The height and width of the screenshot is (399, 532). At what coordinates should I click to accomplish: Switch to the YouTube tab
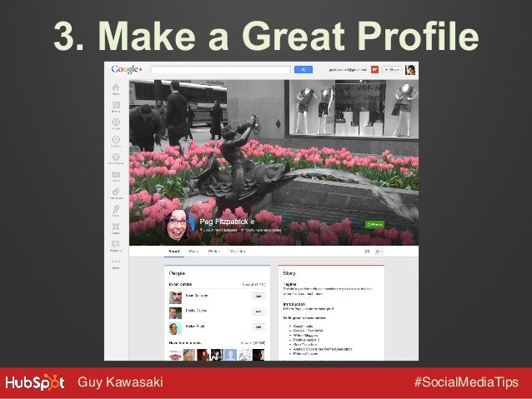(x=238, y=252)
